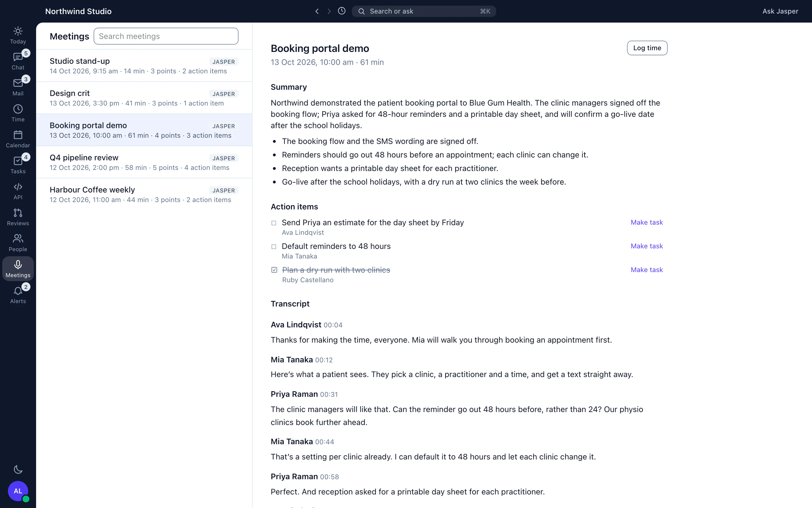Click the Booking portal demo detail title
The width and height of the screenshot is (812, 508).
[x=320, y=48]
